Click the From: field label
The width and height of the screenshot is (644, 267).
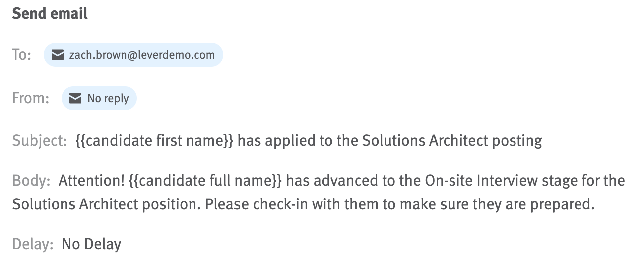31,98
